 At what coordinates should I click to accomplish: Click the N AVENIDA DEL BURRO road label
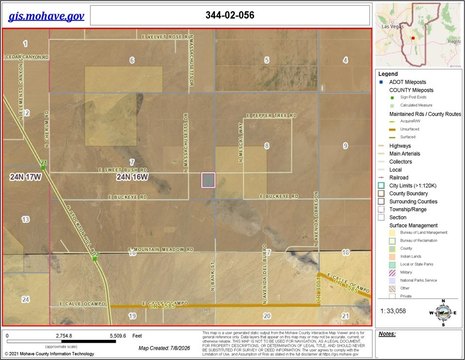point(265,275)
